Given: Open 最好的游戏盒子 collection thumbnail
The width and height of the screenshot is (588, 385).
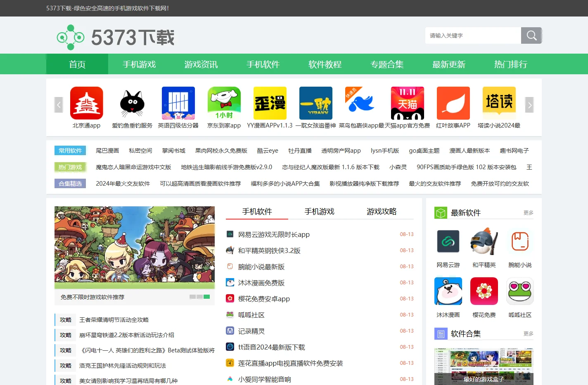Looking at the screenshot, I should (484, 366).
